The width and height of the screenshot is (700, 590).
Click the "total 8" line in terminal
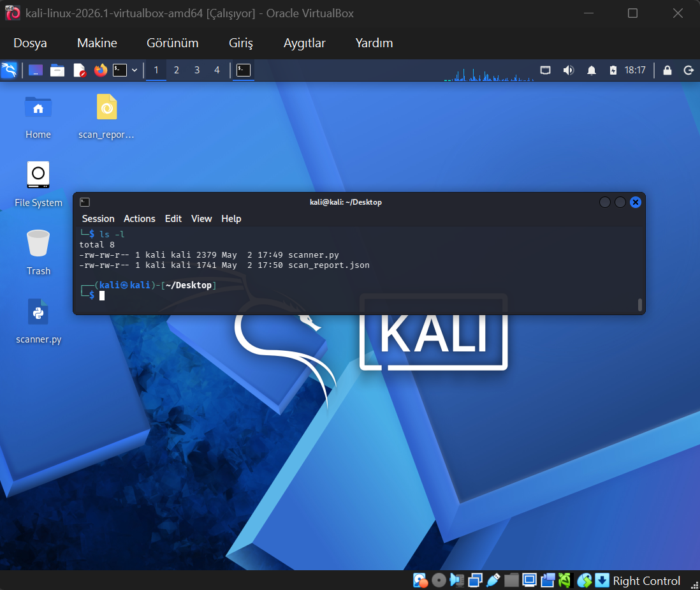click(97, 245)
